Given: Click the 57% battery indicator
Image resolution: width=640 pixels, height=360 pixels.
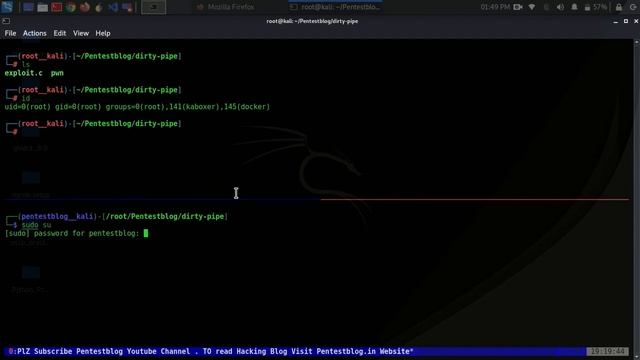Looking at the screenshot, I should (x=596, y=7).
